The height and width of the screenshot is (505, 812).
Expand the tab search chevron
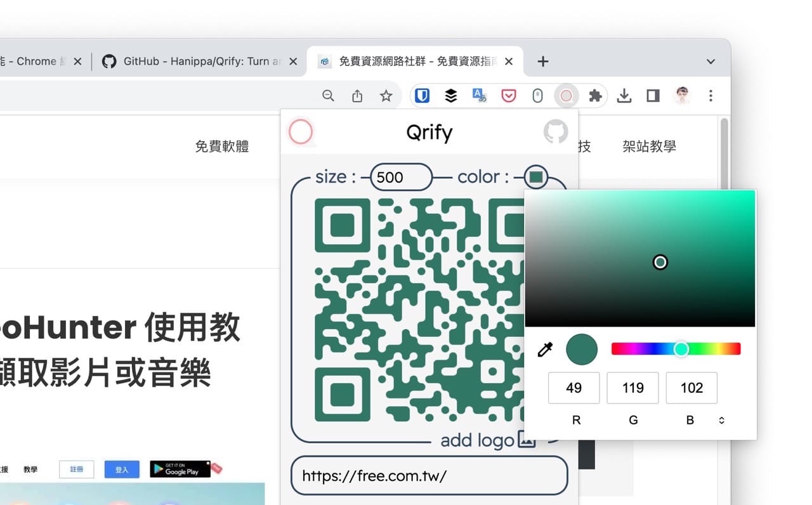[710, 62]
